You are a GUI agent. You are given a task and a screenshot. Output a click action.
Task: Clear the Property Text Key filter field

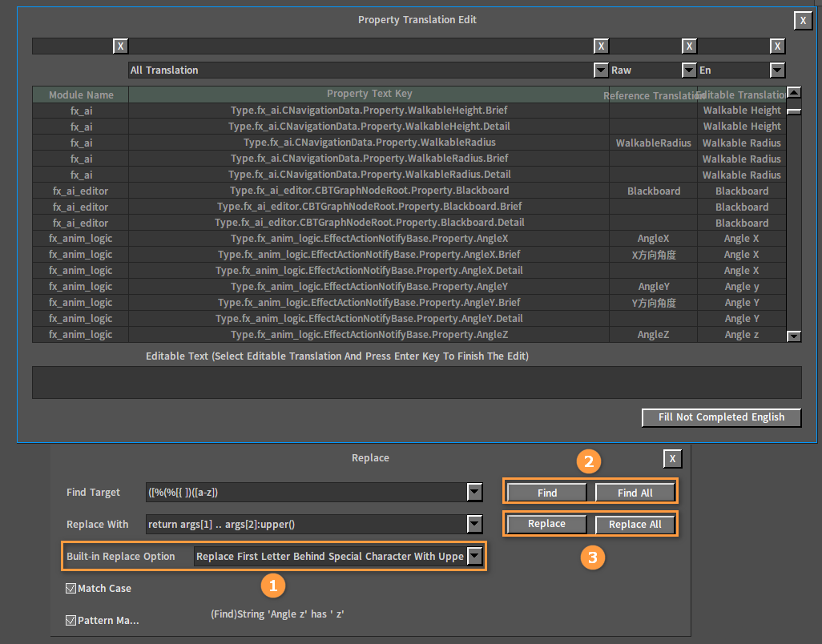click(x=601, y=46)
